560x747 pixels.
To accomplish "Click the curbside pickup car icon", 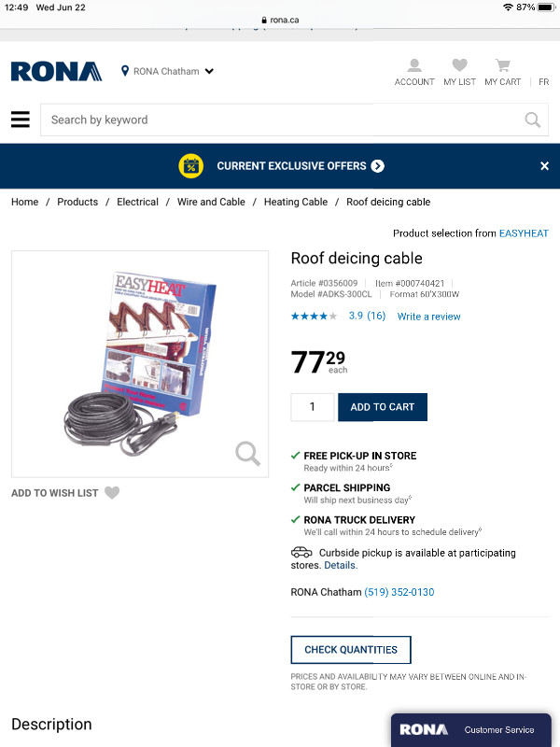I will pos(301,553).
